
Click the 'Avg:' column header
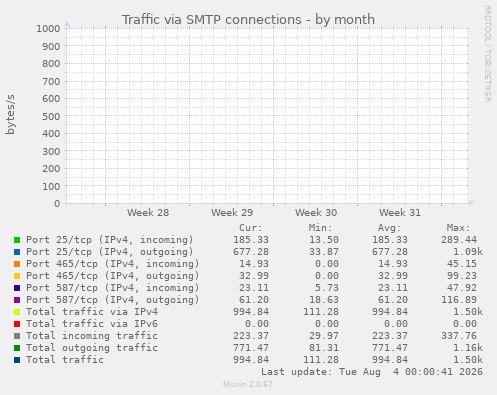coord(390,228)
